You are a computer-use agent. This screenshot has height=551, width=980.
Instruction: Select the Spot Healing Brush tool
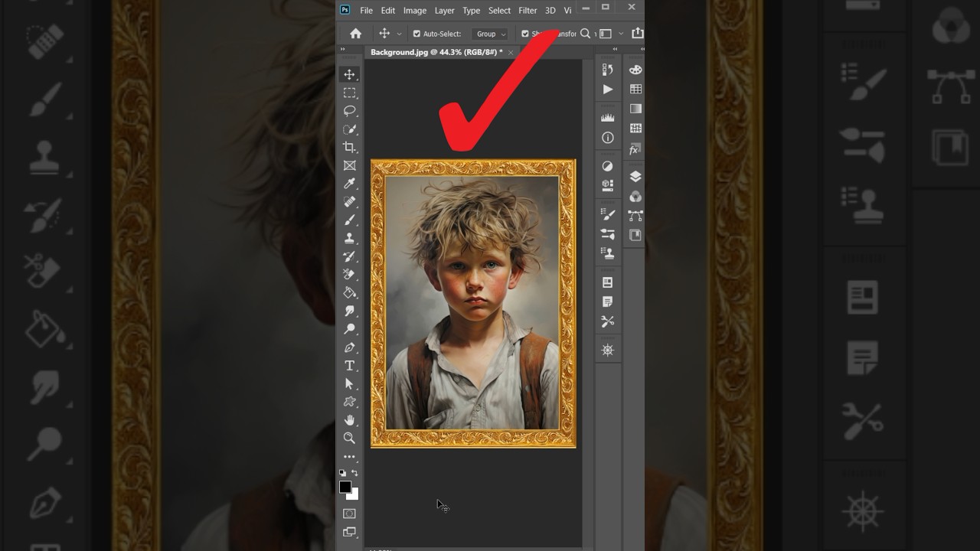(349, 202)
